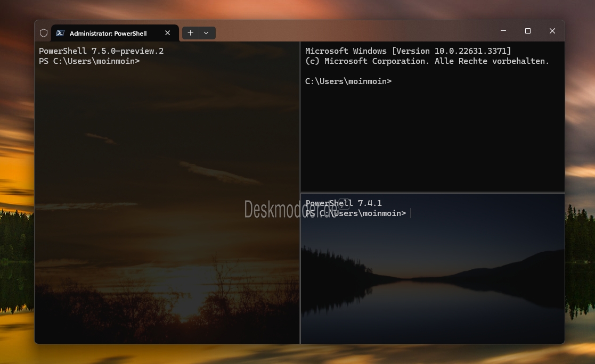Close the Terminal window
This screenshot has height=364, width=595.
click(552, 31)
